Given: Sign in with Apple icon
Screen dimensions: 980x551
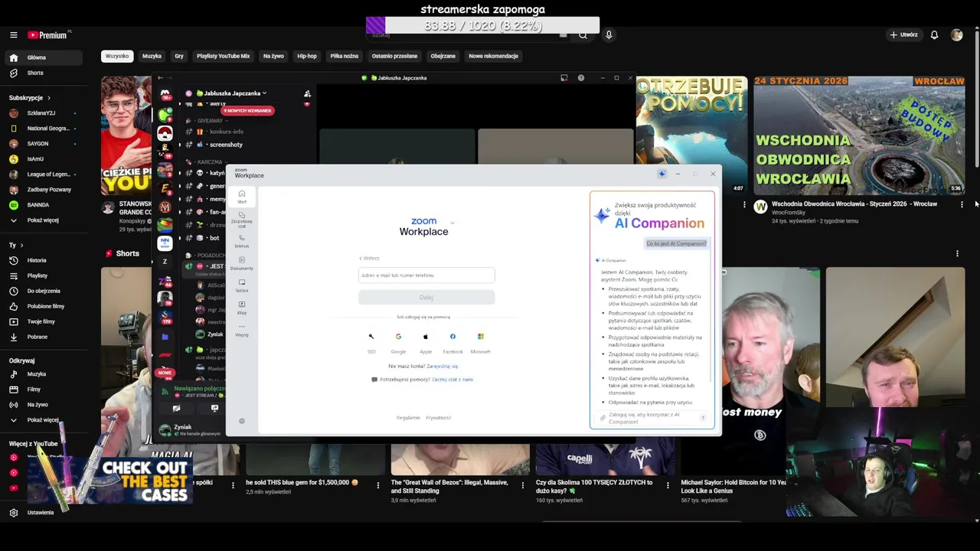Looking at the screenshot, I should point(426,337).
